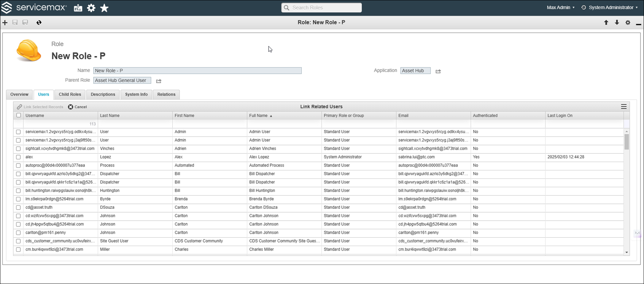Viewport: 644px width, 284px height.
Task: Click the add new record plus icon
Action: tap(5, 23)
